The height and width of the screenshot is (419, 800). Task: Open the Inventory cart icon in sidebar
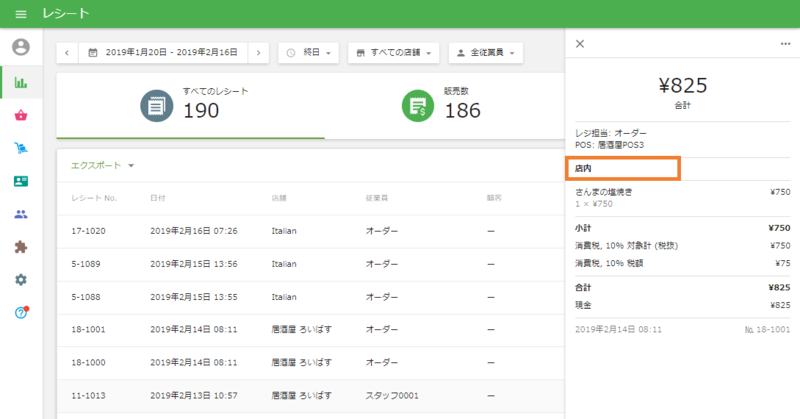coord(21,148)
